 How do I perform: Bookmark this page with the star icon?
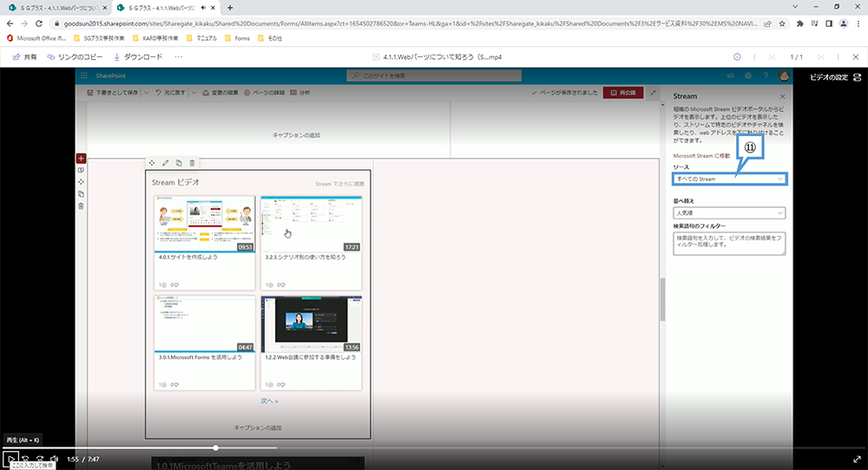[782, 23]
